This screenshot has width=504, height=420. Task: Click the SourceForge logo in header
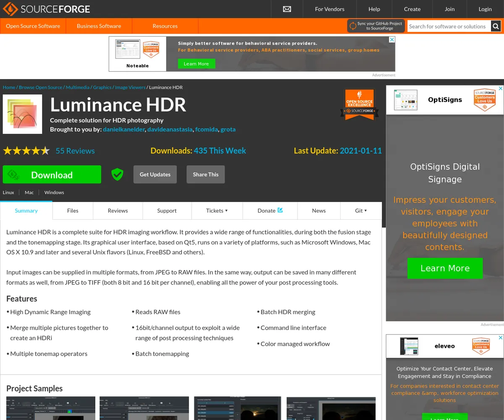pyautogui.click(x=46, y=9)
